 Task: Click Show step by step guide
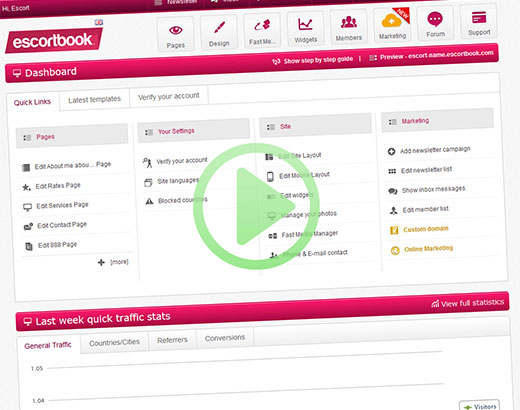pyautogui.click(x=313, y=60)
